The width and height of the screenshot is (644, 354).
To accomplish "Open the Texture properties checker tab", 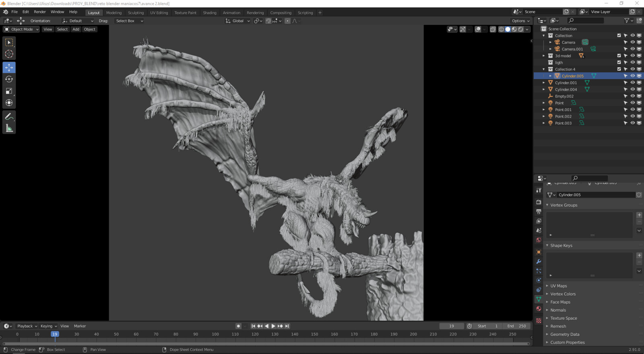I will click(x=539, y=321).
